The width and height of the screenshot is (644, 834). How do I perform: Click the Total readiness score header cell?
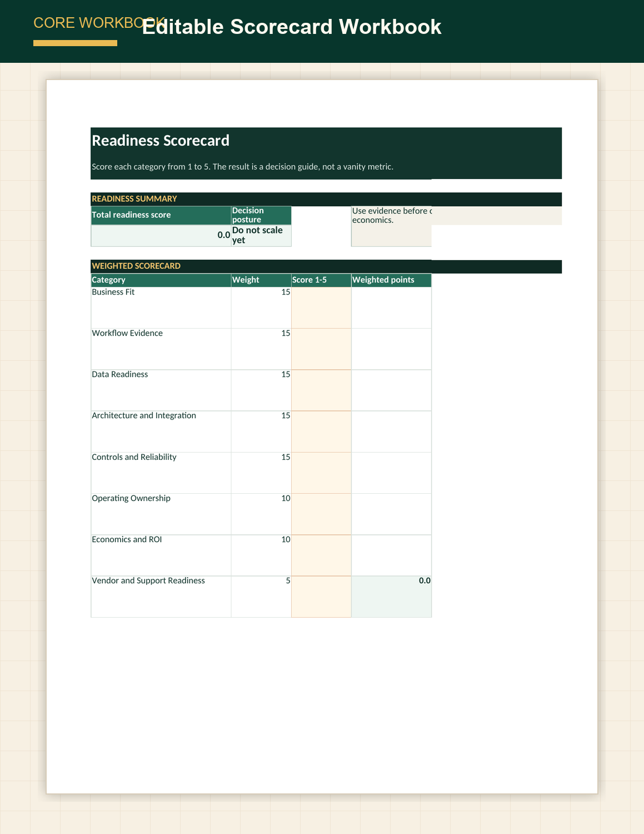161,215
